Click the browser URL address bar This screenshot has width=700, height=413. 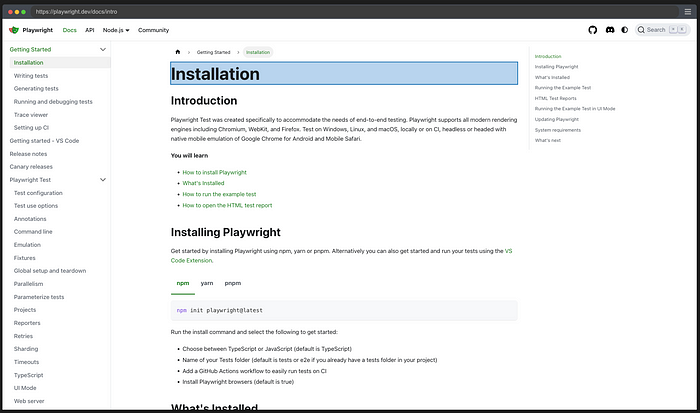355,12
